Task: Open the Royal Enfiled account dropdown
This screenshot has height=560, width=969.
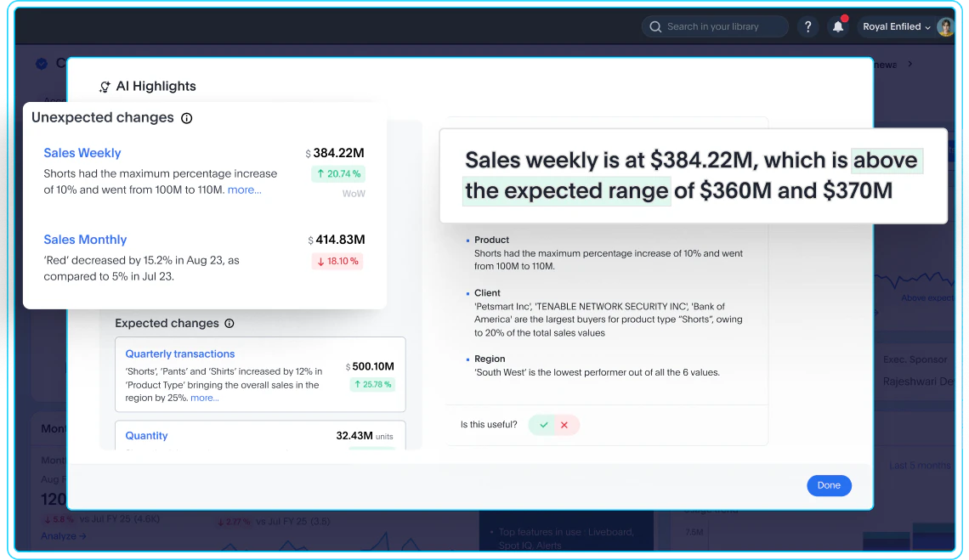Action: pyautogui.click(x=897, y=26)
